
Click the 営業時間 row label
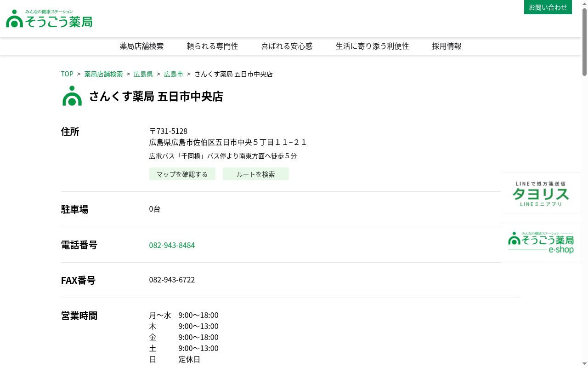coord(79,316)
